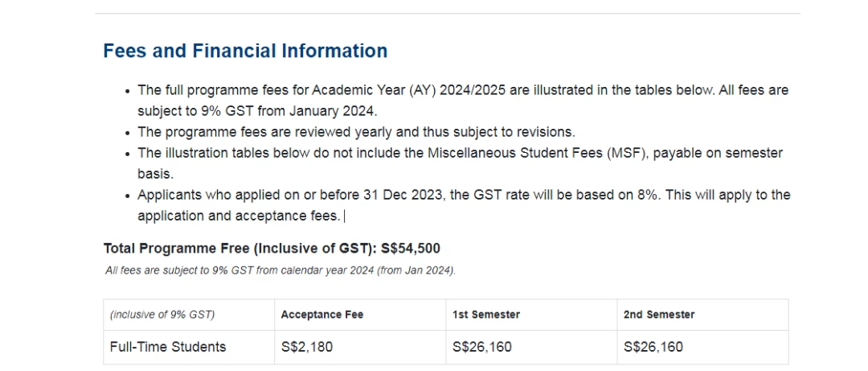Screen dimensions: 868x371
Task: Click the words 'payable on semester basis'
Action: point(719,153)
